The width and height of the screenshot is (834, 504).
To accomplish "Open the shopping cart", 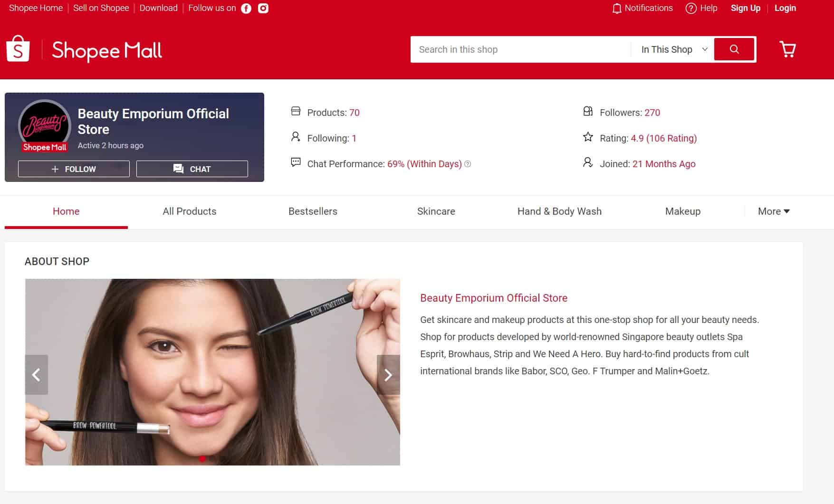I will click(x=788, y=49).
